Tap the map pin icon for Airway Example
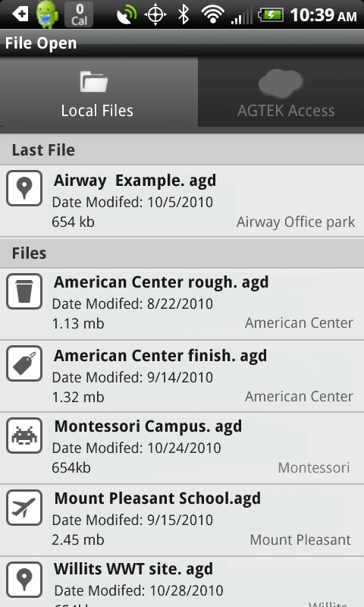 click(24, 188)
